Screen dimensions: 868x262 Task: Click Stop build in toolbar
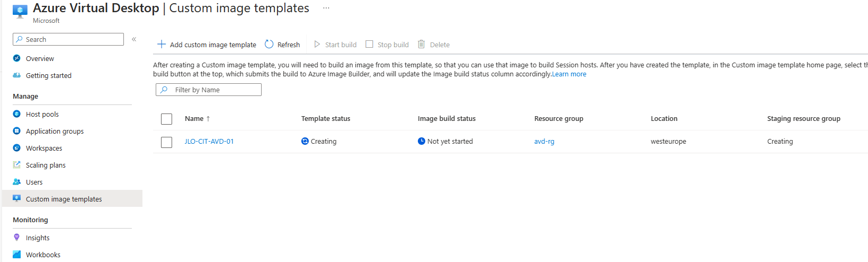click(387, 45)
